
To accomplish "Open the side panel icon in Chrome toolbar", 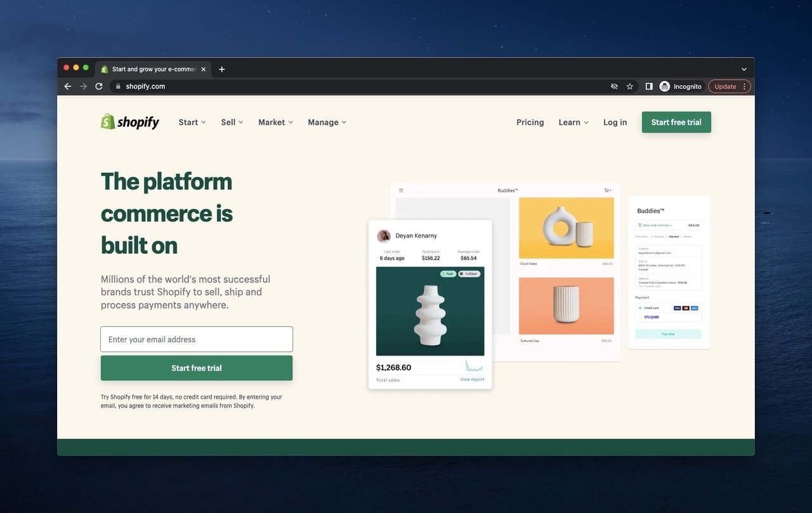I will coord(649,86).
